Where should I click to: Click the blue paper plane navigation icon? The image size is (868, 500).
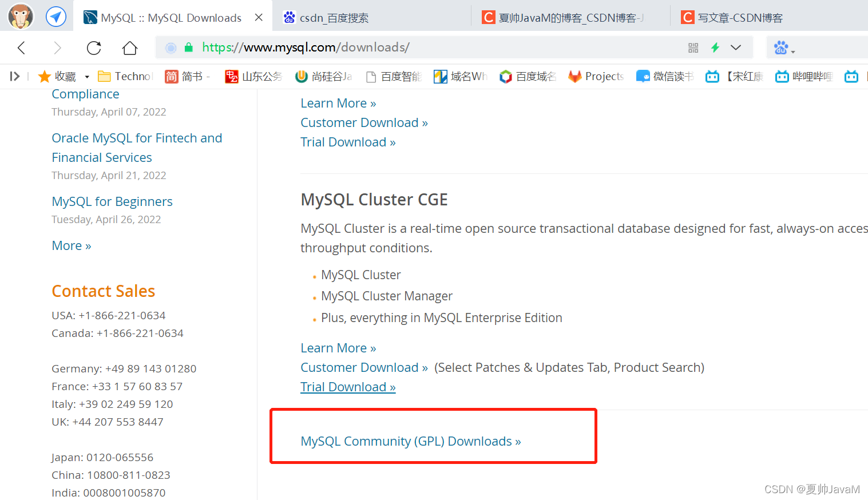coord(56,17)
